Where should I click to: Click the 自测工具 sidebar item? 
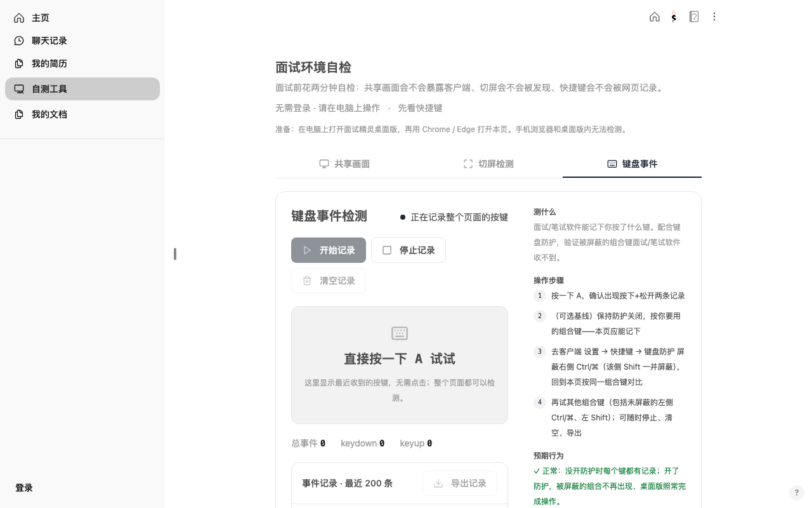pyautogui.click(x=82, y=89)
